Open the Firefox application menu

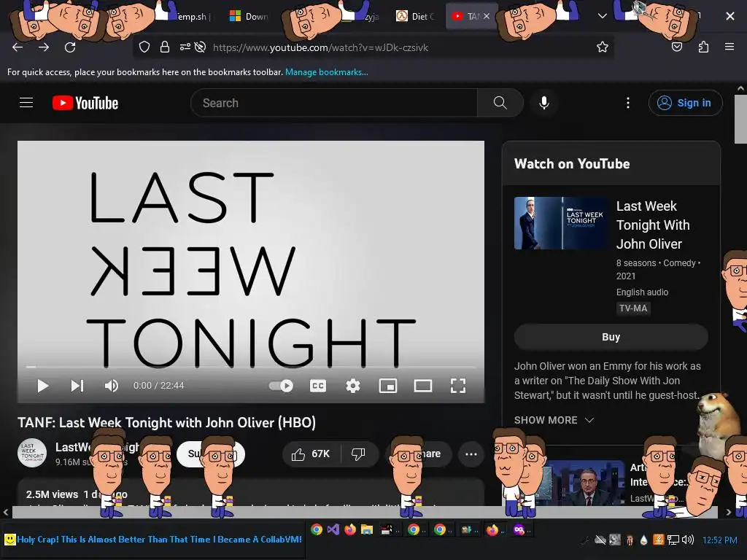(729, 47)
